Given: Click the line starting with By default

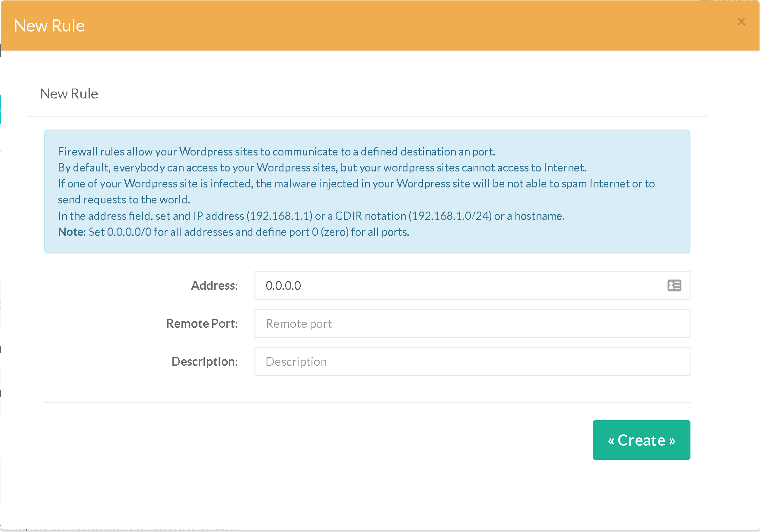Looking at the screenshot, I should tap(322, 168).
